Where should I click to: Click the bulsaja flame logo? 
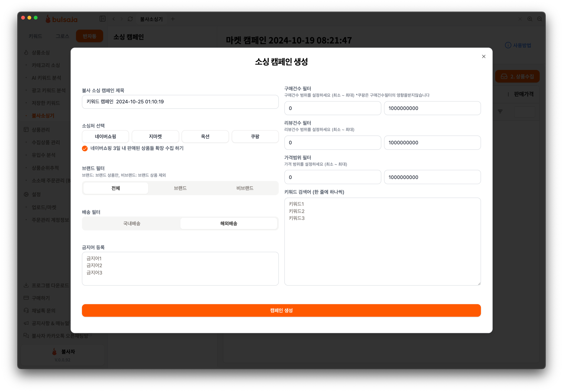[48, 19]
